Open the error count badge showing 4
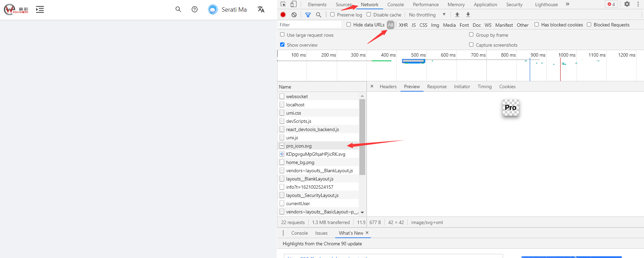 611,4
